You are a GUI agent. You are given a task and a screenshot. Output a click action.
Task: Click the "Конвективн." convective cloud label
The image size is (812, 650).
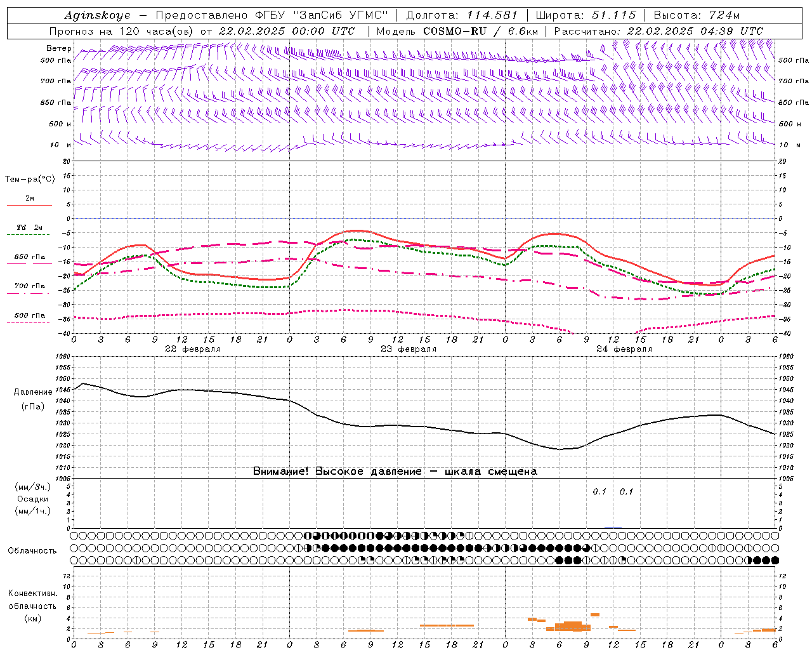click(32, 594)
